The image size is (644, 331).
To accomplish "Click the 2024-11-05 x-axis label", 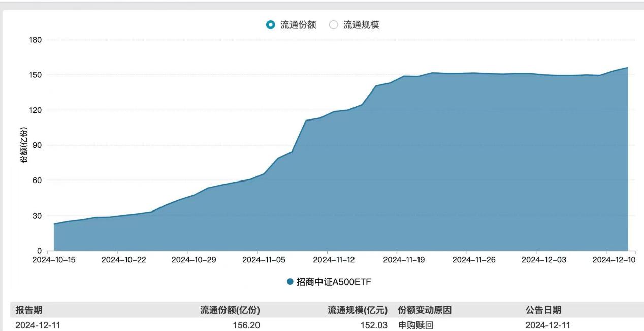I will [264, 260].
